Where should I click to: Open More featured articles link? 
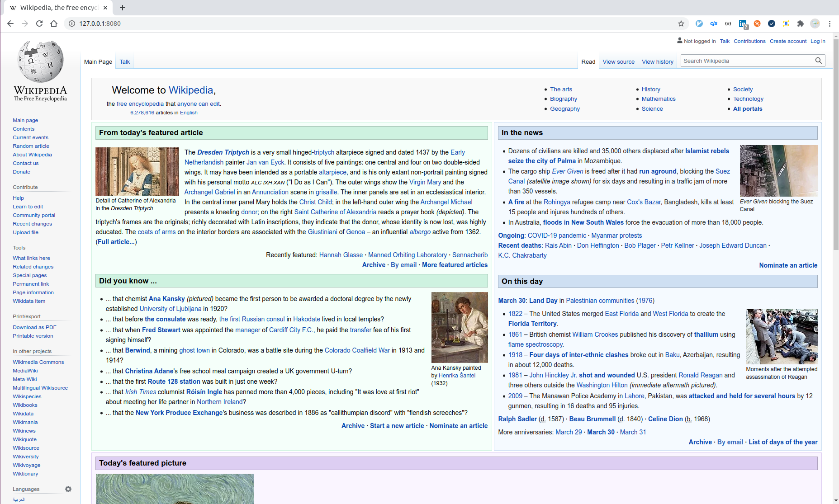455,265
